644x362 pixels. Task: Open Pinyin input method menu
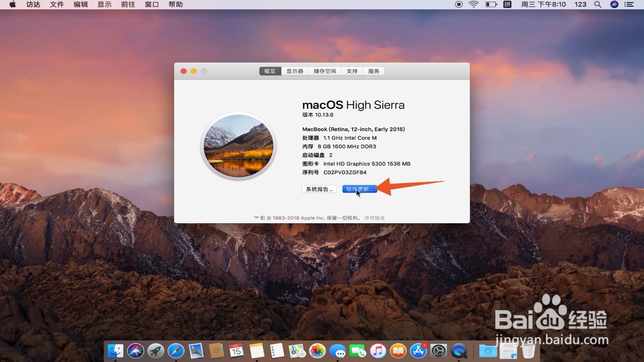[x=508, y=4]
